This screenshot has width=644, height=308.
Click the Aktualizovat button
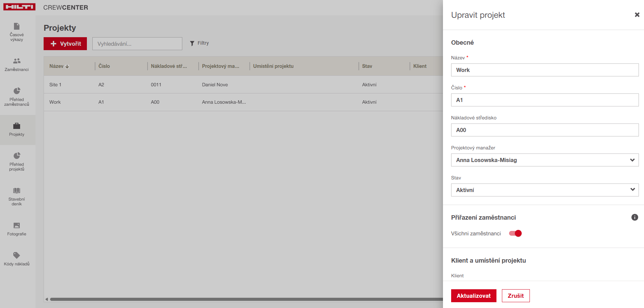coord(473,296)
